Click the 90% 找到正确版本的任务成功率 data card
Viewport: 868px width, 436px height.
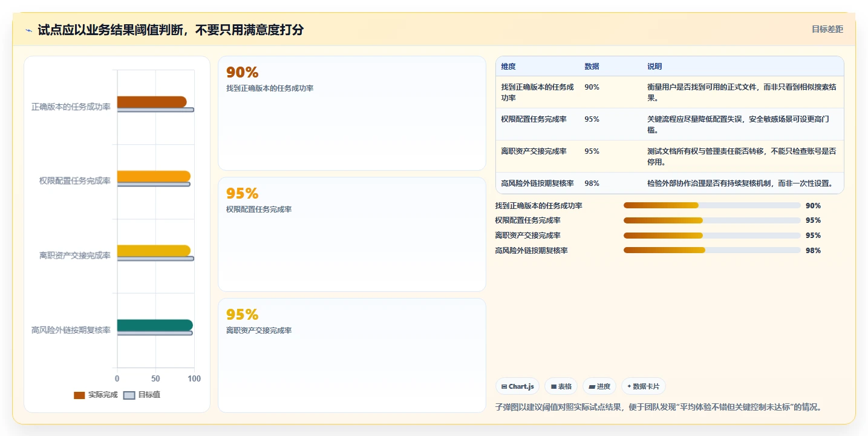352,113
